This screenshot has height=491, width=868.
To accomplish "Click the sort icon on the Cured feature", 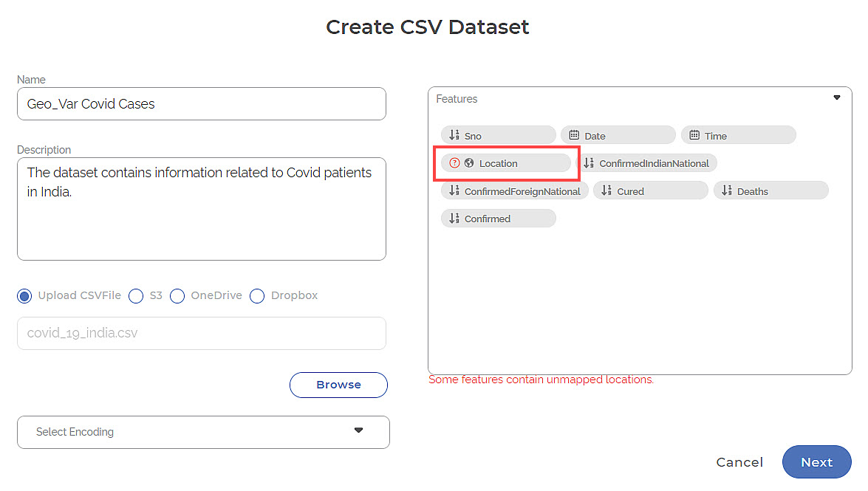I will click(x=605, y=190).
